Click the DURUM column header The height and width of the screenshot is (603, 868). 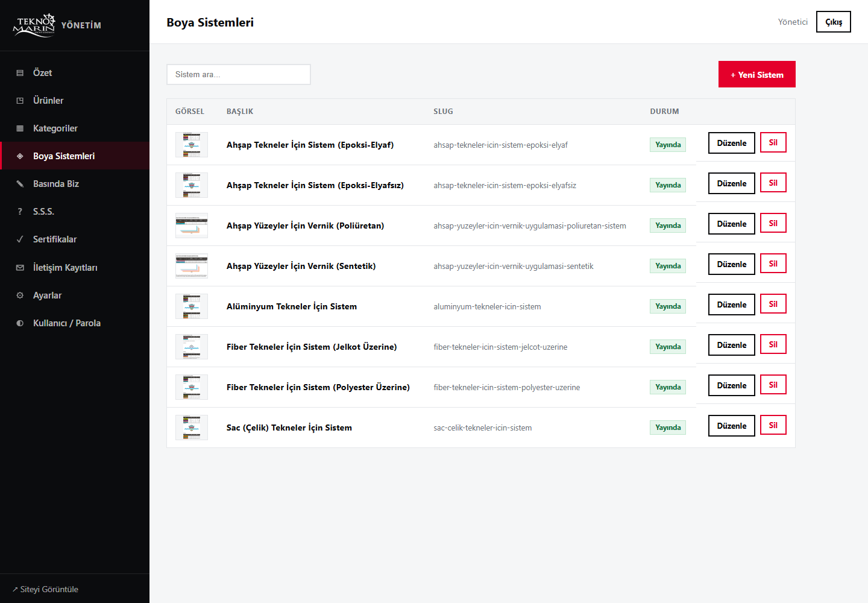point(664,112)
